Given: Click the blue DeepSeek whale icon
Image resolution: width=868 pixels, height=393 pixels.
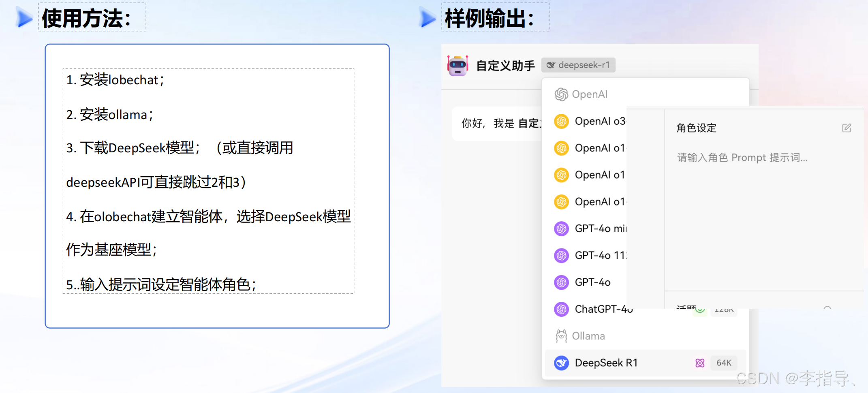Looking at the screenshot, I should pos(561,363).
